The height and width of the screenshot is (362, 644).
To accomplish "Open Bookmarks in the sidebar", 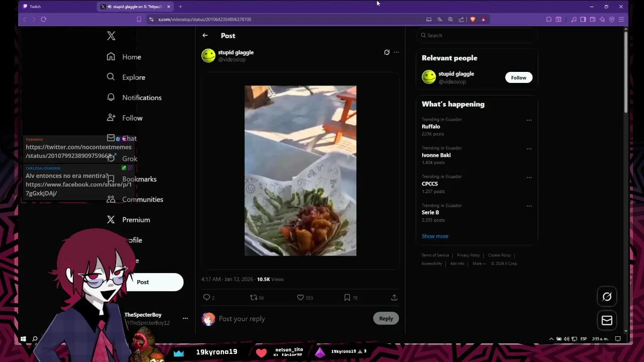I will 139,179.
